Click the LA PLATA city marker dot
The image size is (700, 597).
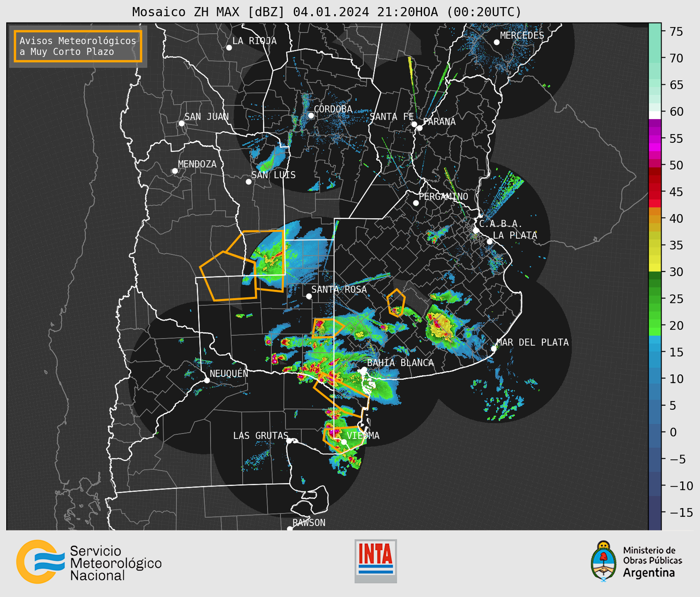coord(490,242)
